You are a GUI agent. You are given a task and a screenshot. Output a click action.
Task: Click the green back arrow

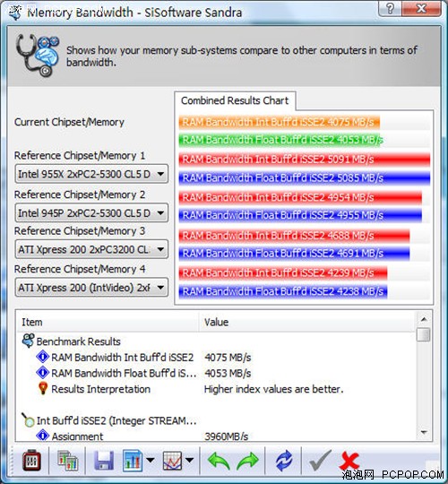(x=219, y=461)
